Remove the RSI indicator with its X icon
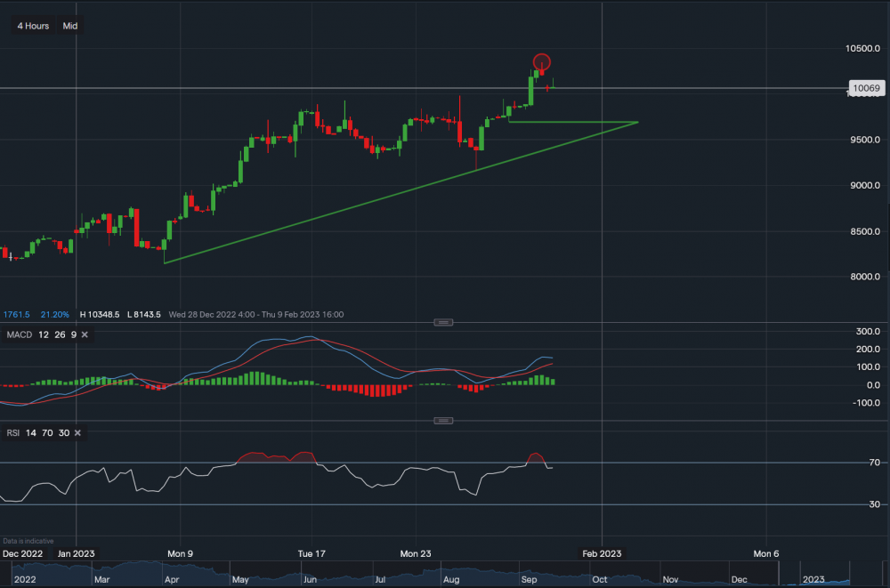Viewport: 890px width, 588px height. 77,432
